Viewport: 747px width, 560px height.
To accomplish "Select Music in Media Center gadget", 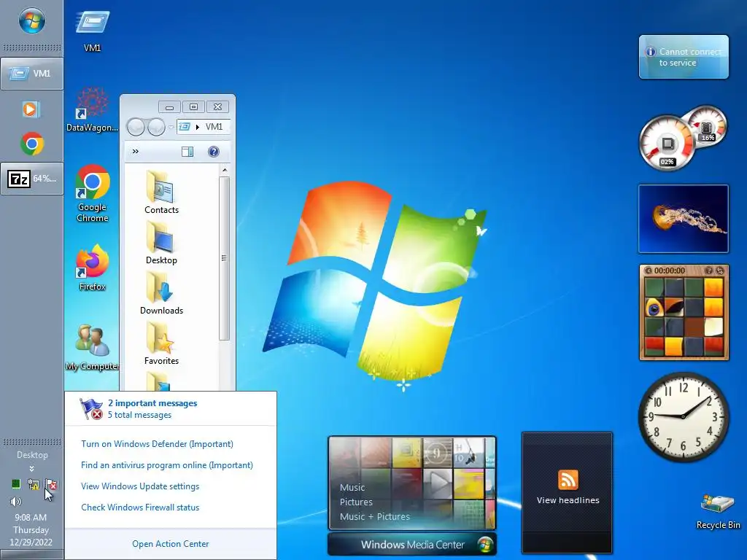I will pyautogui.click(x=352, y=488).
